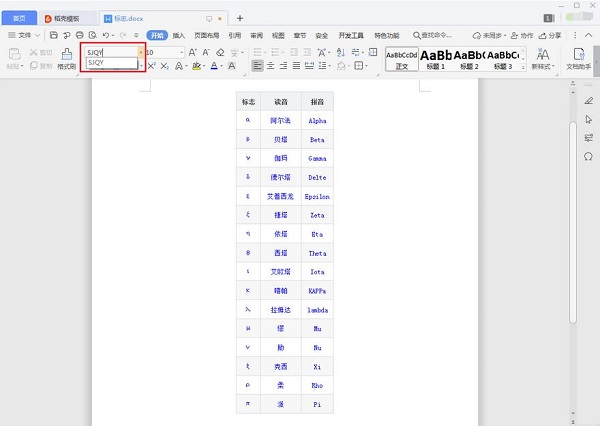Click the 分享 (Share) button
The image size is (600, 426).
(550, 36)
